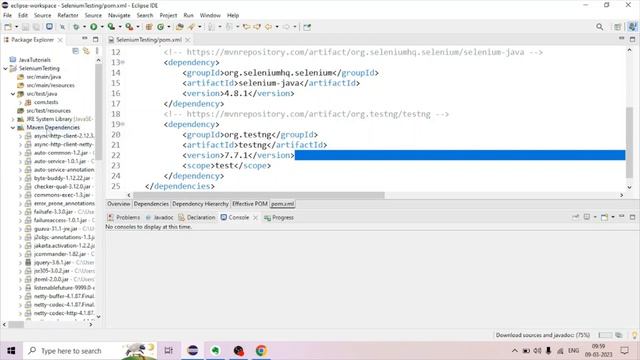
Task: Collapse the Maven Dependencies node
Action: pyautogui.click(x=13, y=128)
